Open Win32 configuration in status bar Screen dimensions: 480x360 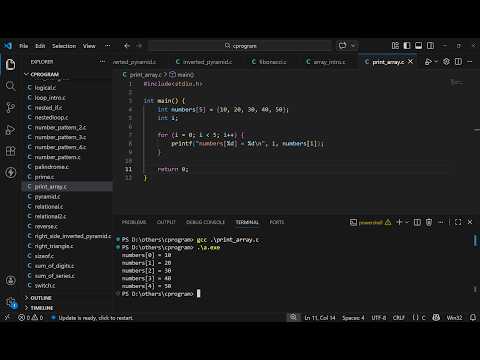click(454, 318)
